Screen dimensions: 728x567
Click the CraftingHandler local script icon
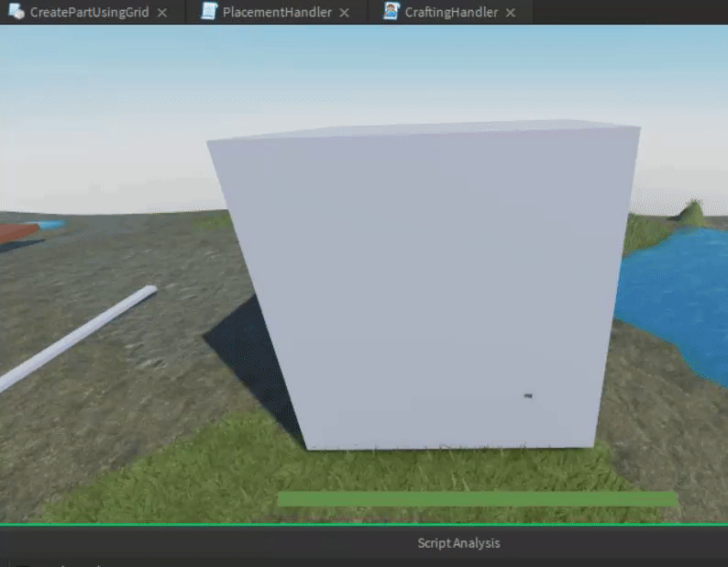[x=391, y=11]
